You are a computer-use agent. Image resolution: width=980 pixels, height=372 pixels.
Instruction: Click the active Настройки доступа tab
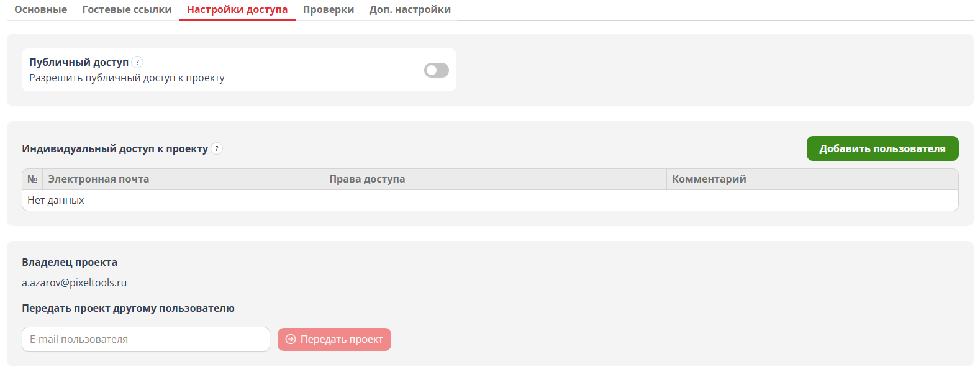pos(237,9)
